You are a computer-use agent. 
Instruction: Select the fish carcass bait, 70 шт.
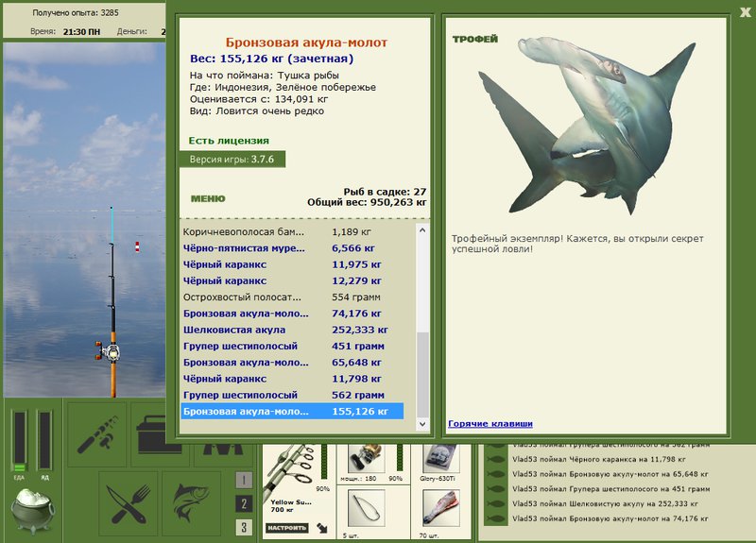[x=441, y=508]
